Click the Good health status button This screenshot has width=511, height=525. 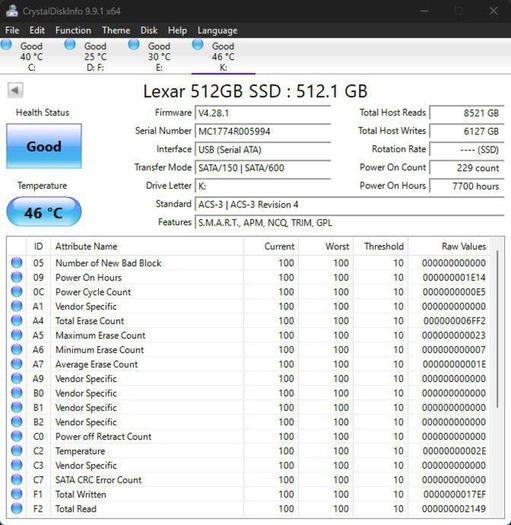(44, 146)
